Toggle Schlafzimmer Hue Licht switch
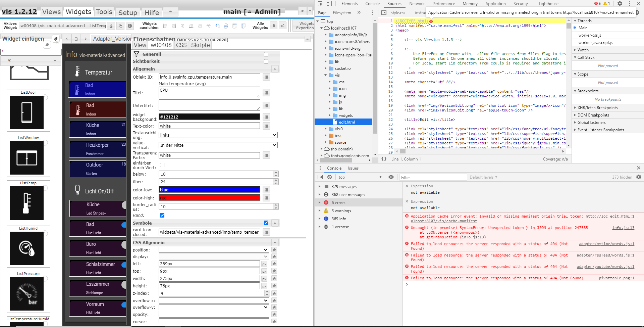 coord(124,265)
